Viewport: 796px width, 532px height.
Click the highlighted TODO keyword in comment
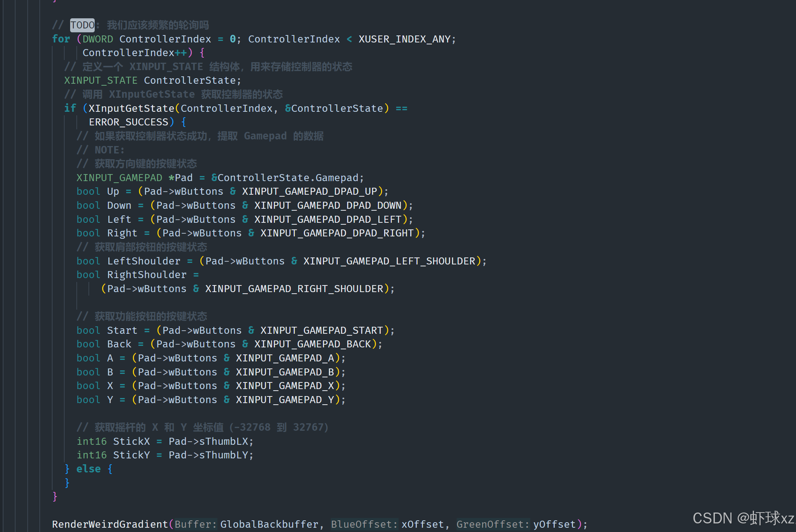82,25
